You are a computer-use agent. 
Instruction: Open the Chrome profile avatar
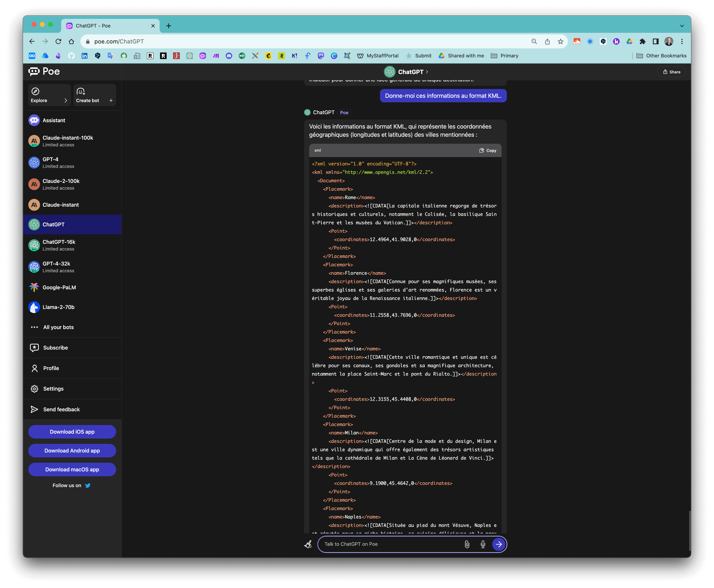pos(669,41)
